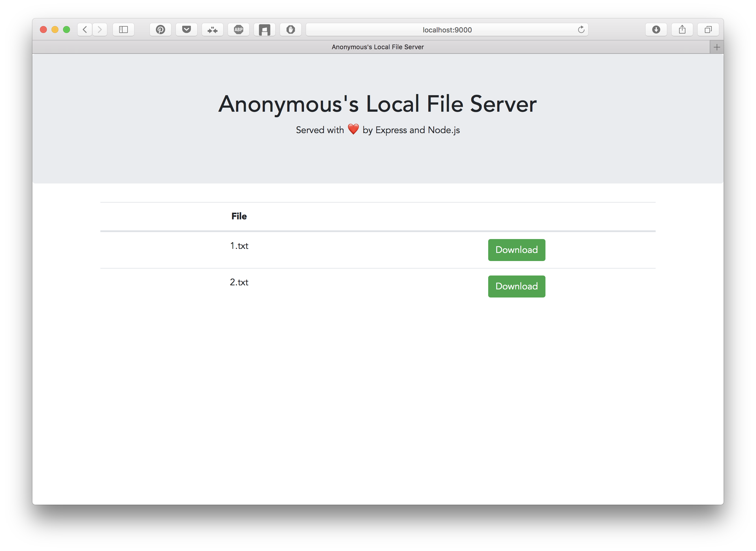Open the Adblock Plus ABP extension

(238, 30)
